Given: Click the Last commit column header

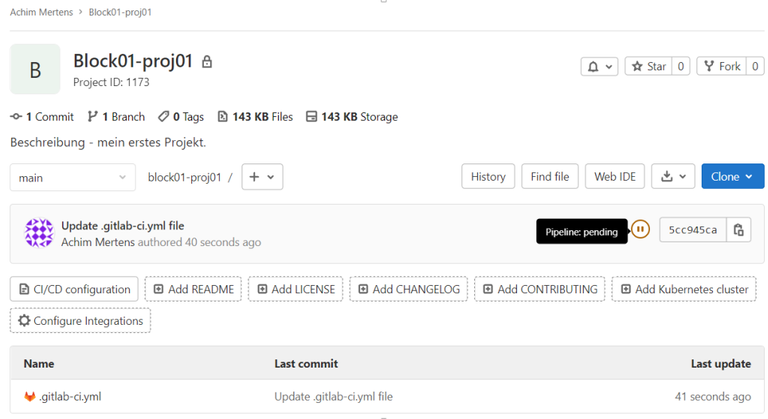Looking at the screenshot, I should [306, 364].
